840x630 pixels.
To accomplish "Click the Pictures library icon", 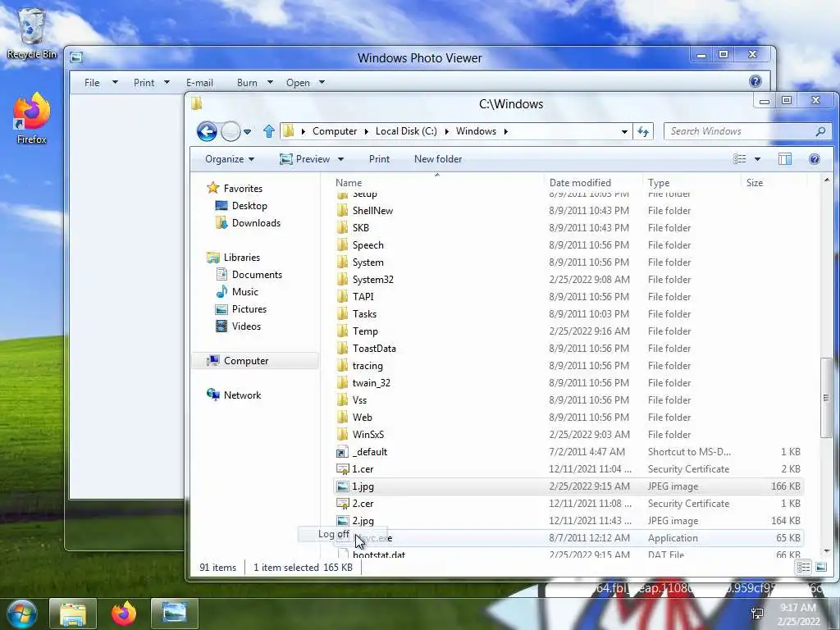I will pyautogui.click(x=221, y=309).
